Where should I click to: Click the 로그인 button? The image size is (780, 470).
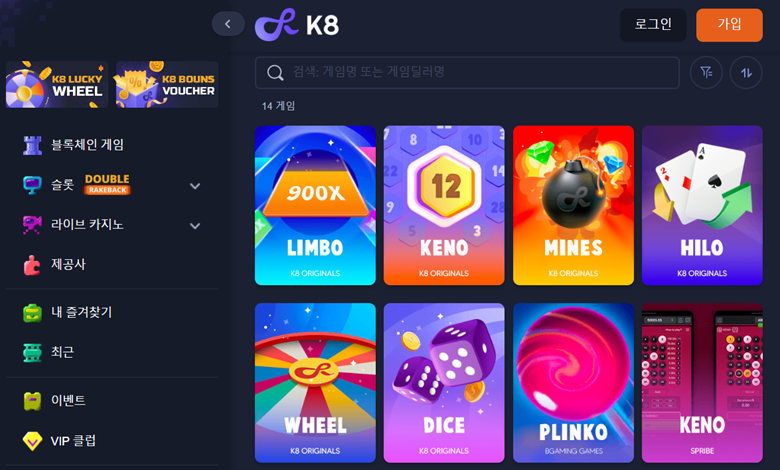coord(653,25)
